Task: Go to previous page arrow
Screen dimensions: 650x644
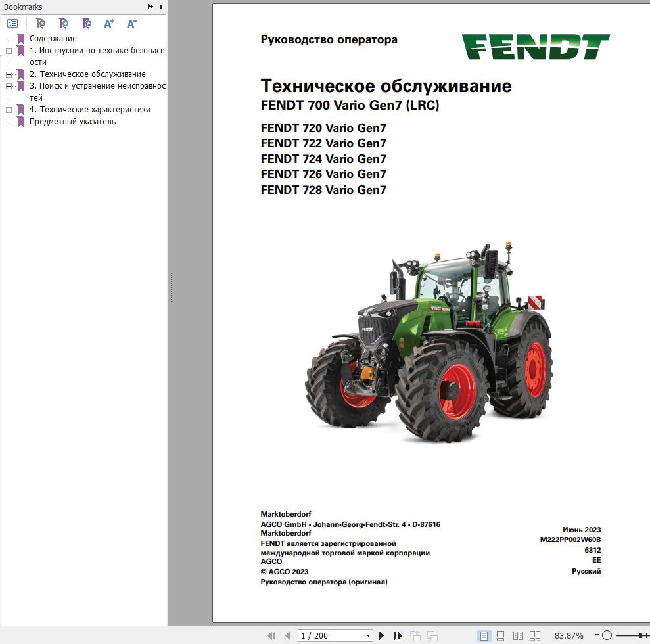Action: (x=288, y=635)
